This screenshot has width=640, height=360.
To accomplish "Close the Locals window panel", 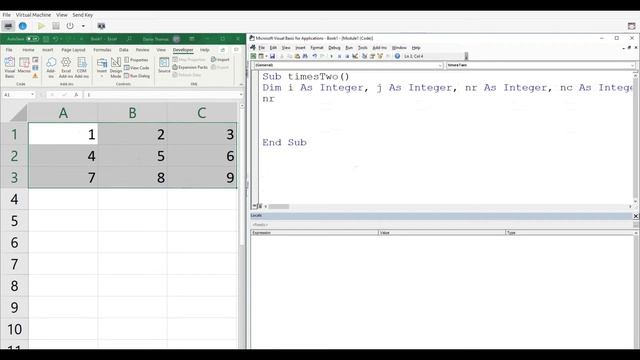I will [636, 216].
